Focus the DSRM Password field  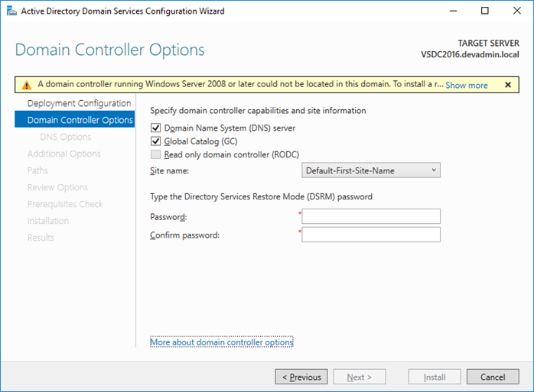coord(371,216)
